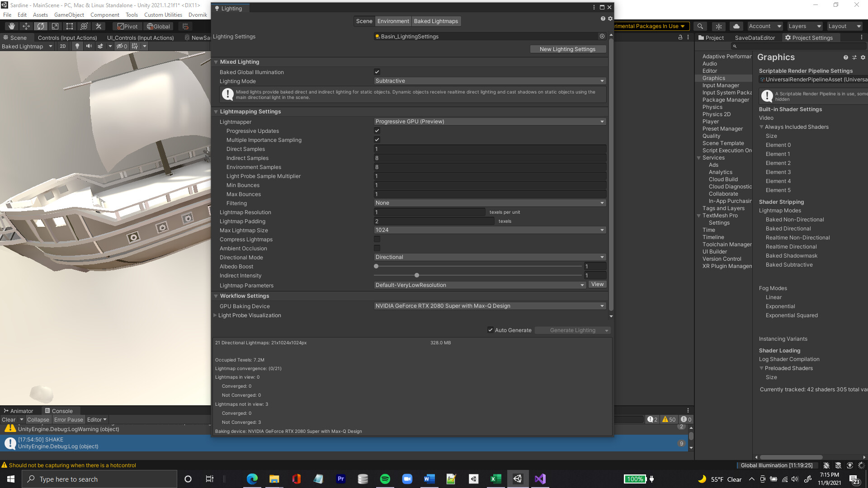This screenshot has height=488, width=868.
Task: Open the GameObject menu
Action: [x=69, y=14]
